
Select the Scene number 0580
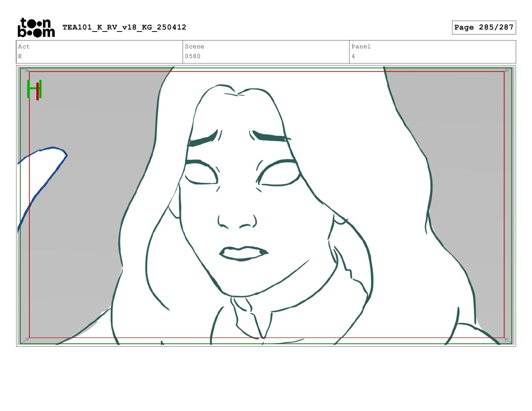[x=192, y=56]
